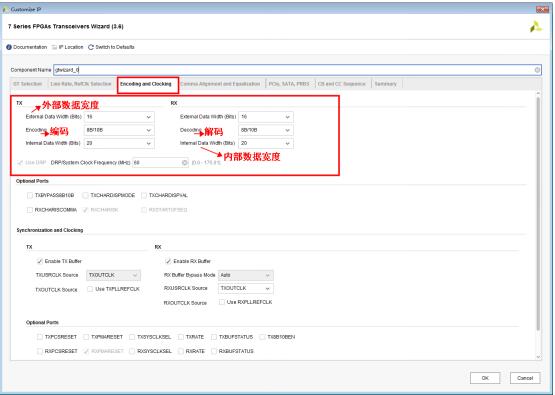Uncheck Enable TX Buffer
The width and height of the screenshot is (555, 395).
pos(40,261)
